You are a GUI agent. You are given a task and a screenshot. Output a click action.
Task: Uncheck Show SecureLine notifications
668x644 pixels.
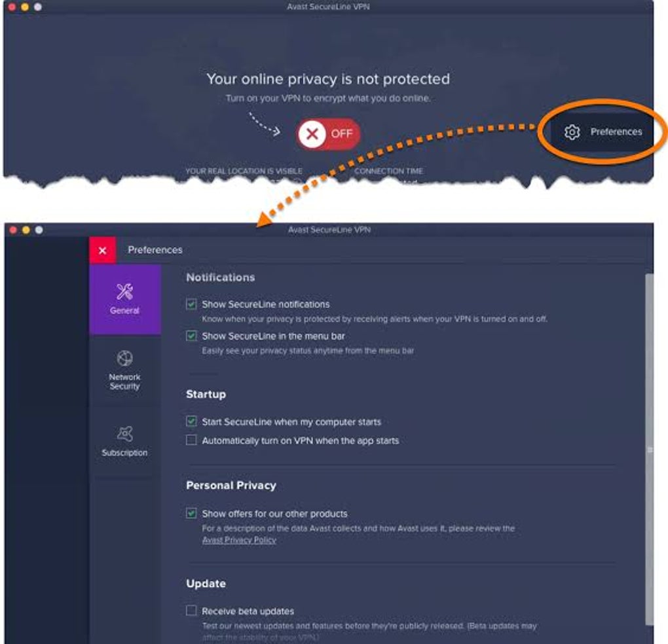(191, 304)
